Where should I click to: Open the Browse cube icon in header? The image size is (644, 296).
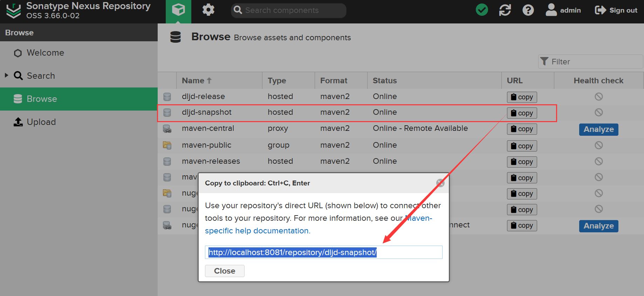[178, 10]
